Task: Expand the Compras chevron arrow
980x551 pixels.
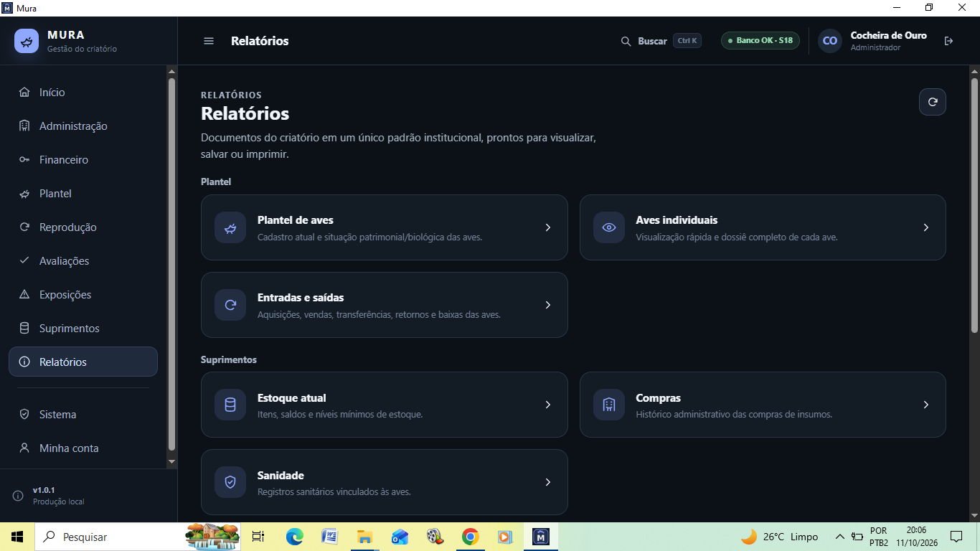Action: coord(926,405)
